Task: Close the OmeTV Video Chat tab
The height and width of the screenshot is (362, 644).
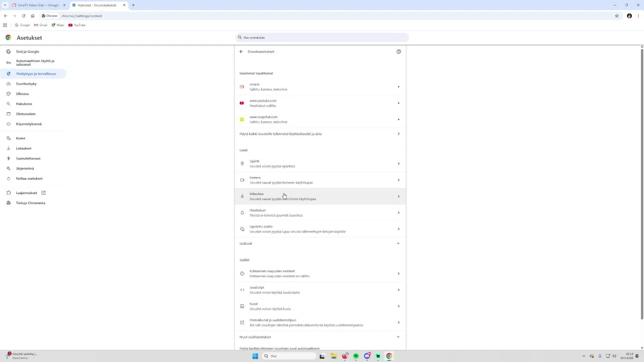Action: (x=64, y=5)
